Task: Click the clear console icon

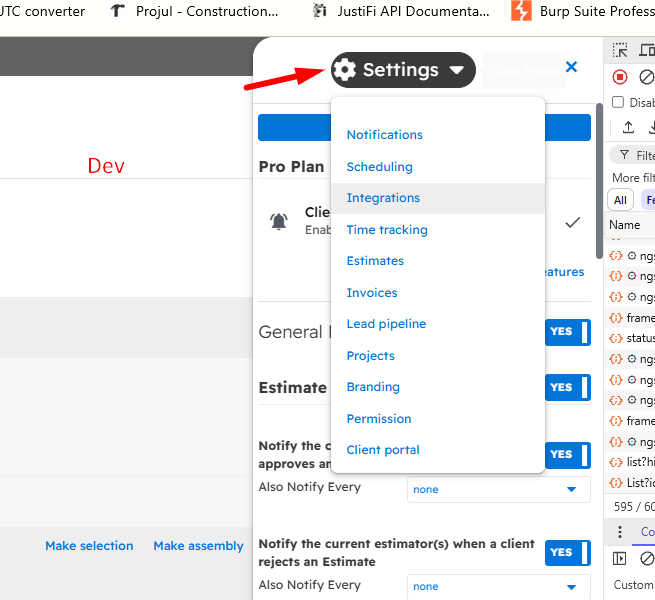Action: [647, 558]
